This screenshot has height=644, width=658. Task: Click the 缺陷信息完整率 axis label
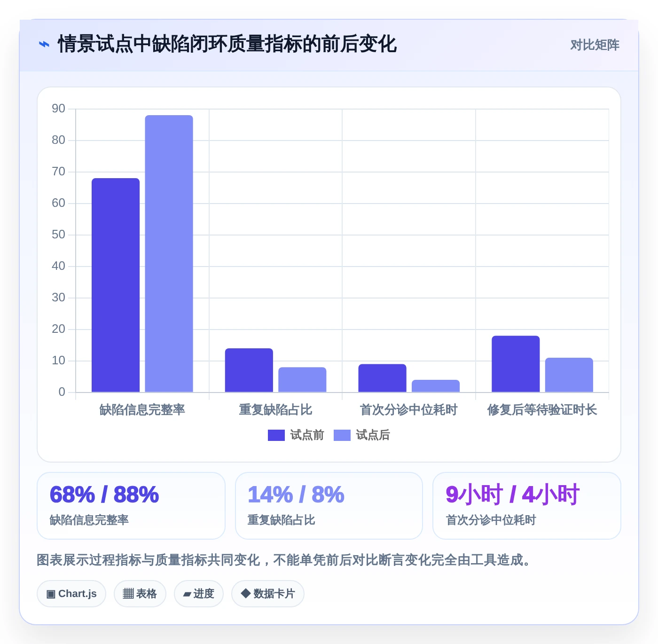[x=142, y=410]
